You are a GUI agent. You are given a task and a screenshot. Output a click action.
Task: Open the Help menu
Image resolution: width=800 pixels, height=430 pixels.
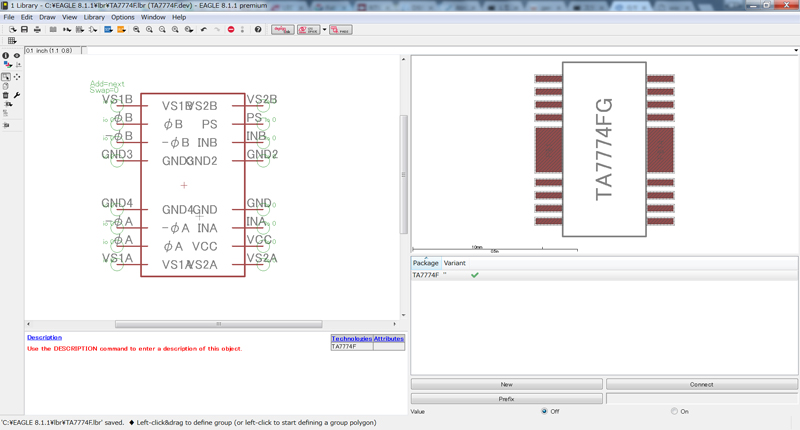179,17
